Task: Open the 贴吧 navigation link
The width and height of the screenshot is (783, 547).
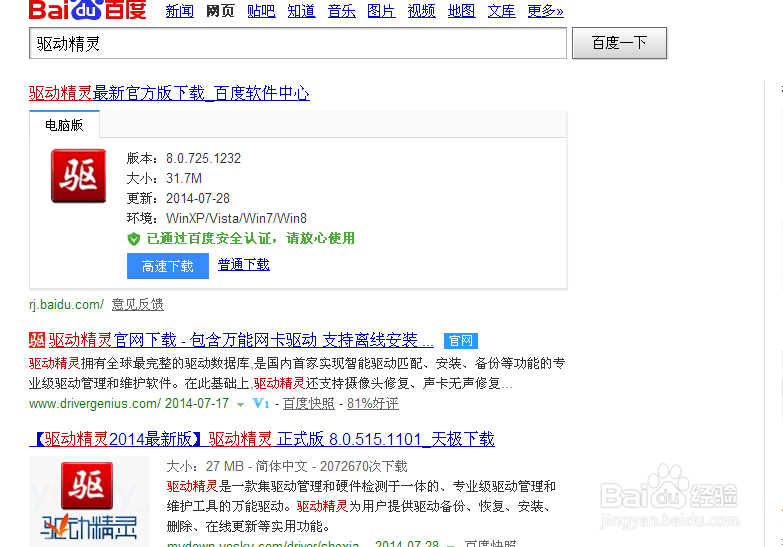Action: pyautogui.click(x=261, y=10)
